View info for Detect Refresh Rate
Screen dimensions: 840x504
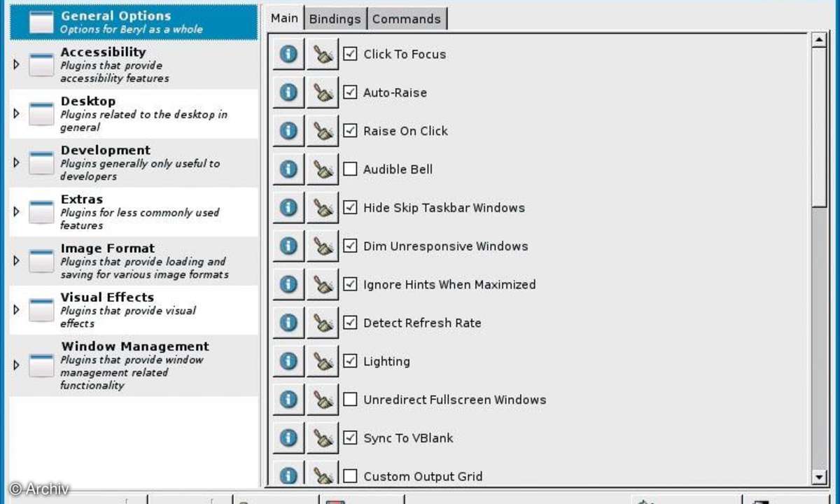click(288, 323)
